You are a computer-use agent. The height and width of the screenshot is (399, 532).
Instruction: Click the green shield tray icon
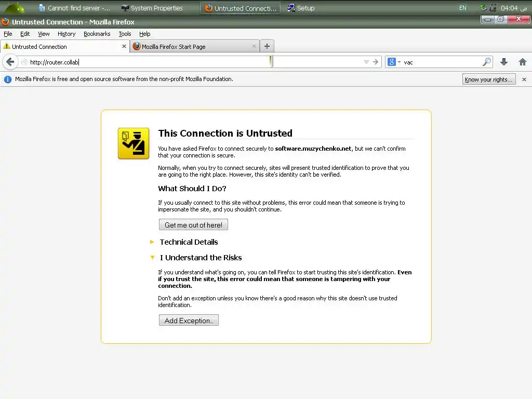point(483,7)
